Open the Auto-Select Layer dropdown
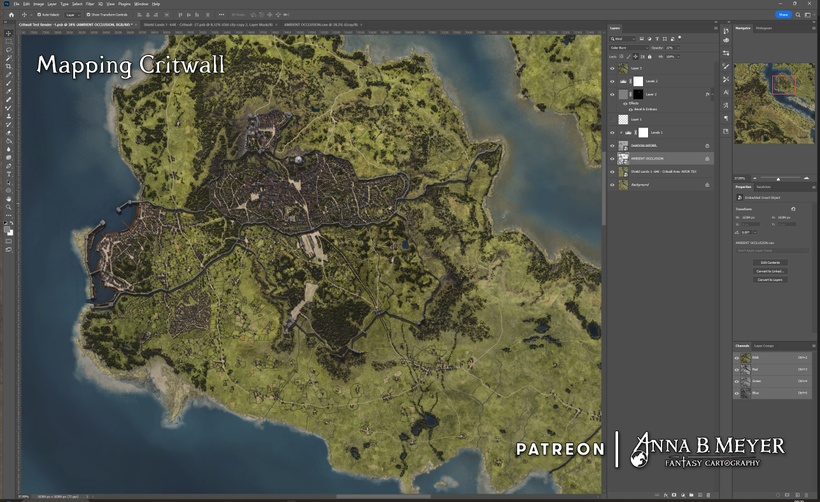Screen dimensions: 820x502 [72, 15]
